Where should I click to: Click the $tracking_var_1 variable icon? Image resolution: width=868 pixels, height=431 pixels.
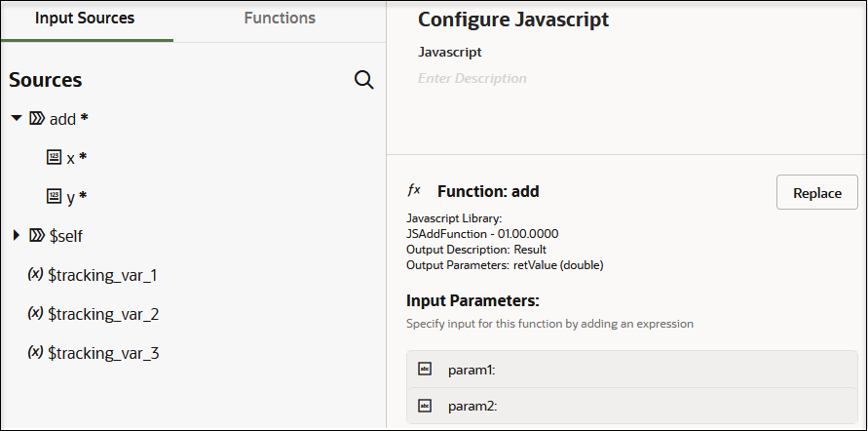point(35,274)
